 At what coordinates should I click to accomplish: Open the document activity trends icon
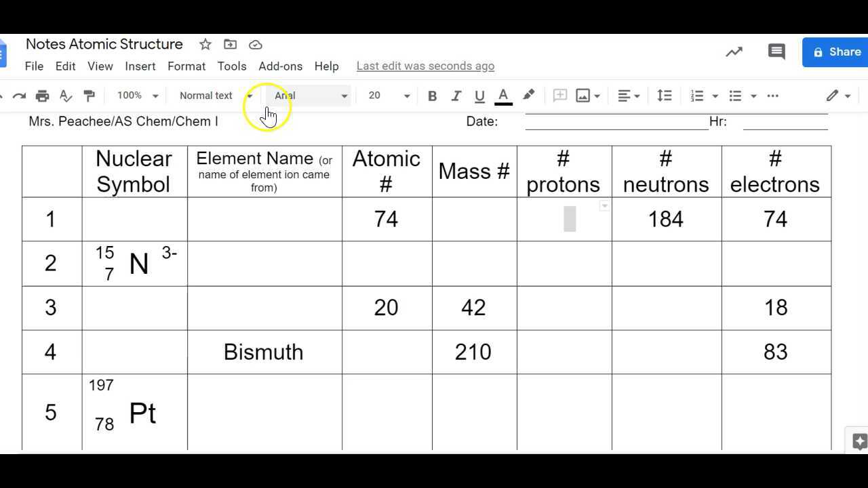click(733, 52)
